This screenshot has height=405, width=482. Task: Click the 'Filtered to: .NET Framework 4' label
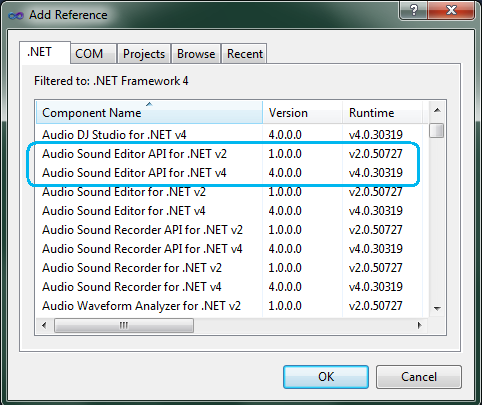pyautogui.click(x=111, y=81)
